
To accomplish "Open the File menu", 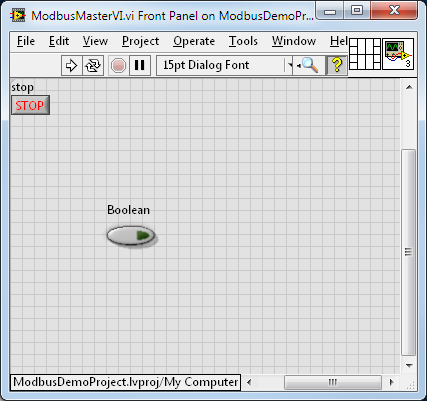I will coord(26,41).
